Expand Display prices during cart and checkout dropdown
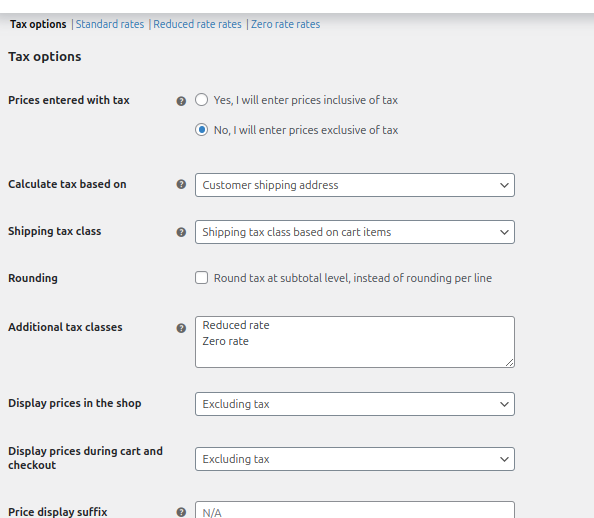Image resolution: width=594 pixels, height=518 pixels. [355, 459]
